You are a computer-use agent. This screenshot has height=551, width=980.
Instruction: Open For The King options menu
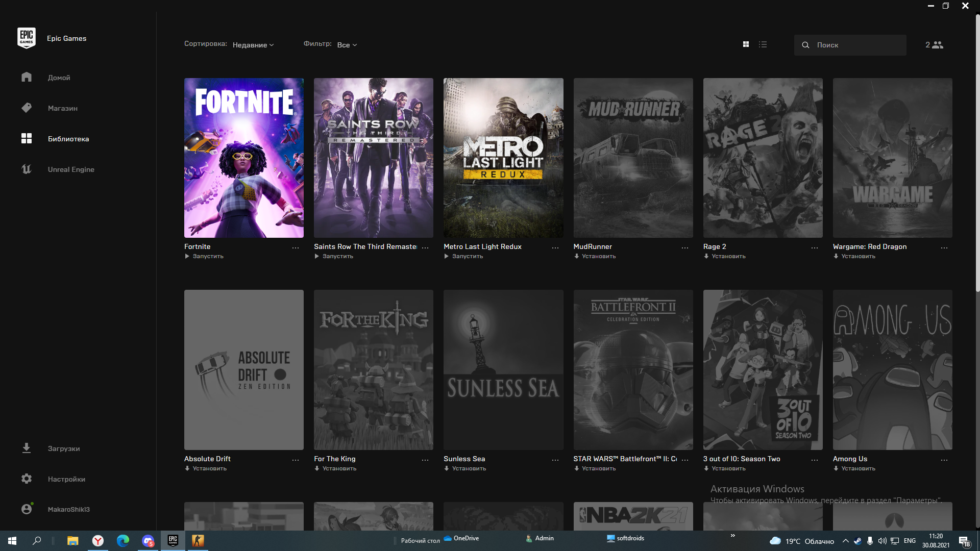pos(425,460)
